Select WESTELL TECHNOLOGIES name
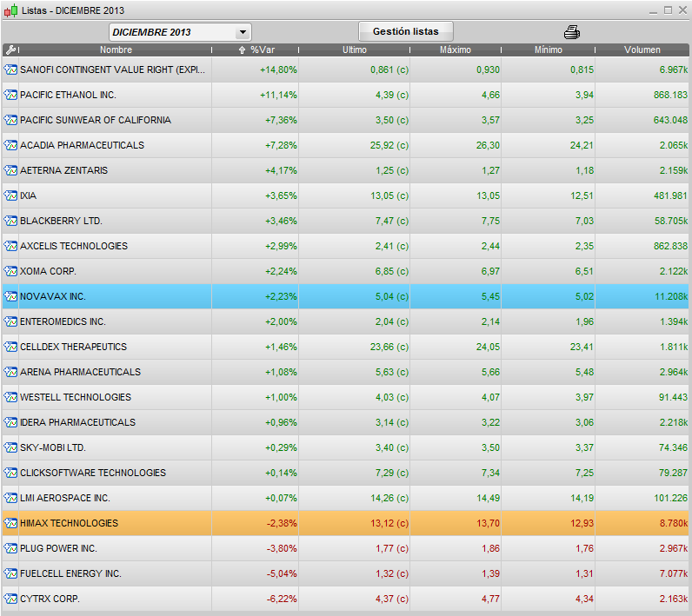This screenshot has width=692, height=616. [x=76, y=397]
